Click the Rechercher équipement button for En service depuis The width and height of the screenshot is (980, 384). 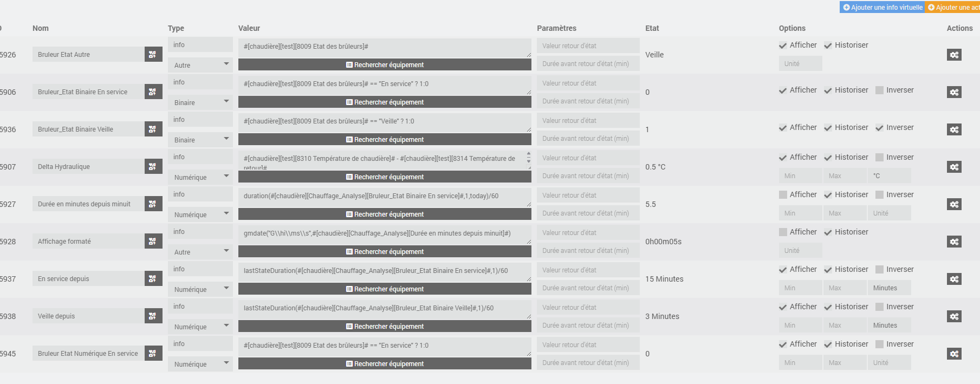385,289
